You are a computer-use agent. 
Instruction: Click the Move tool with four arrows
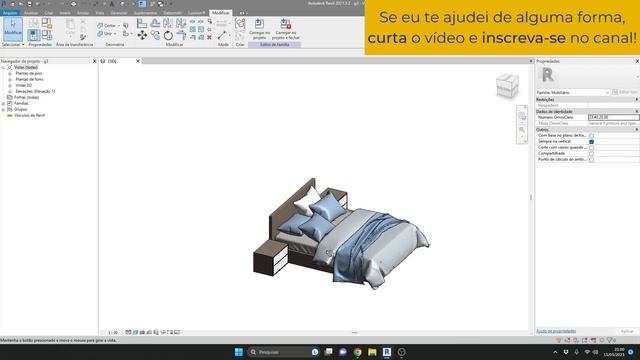pyautogui.click(x=142, y=36)
